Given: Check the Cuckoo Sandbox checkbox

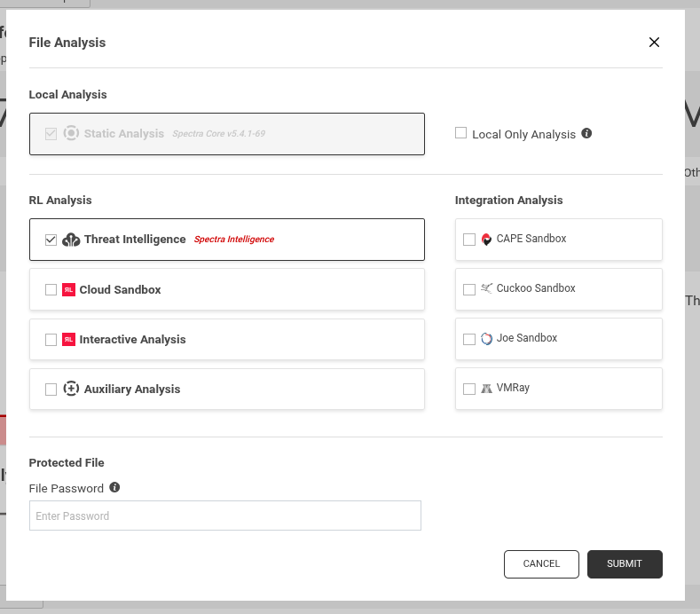Looking at the screenshot, I should click(469, 289).
